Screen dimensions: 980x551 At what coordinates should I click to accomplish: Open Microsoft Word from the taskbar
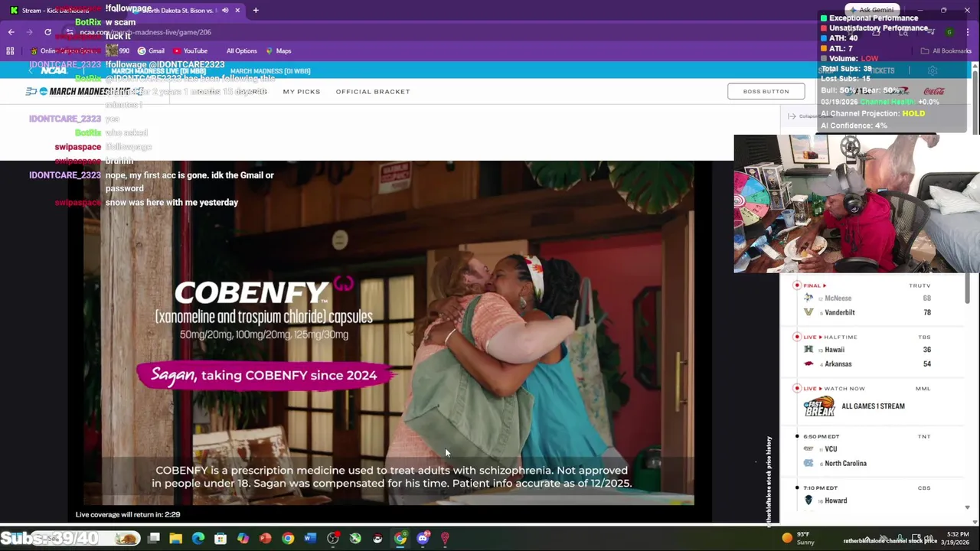[x=310, y=539]
